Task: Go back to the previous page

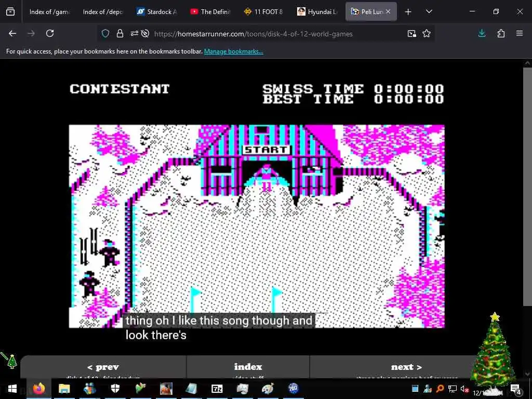Action: [x=12, y=33]
